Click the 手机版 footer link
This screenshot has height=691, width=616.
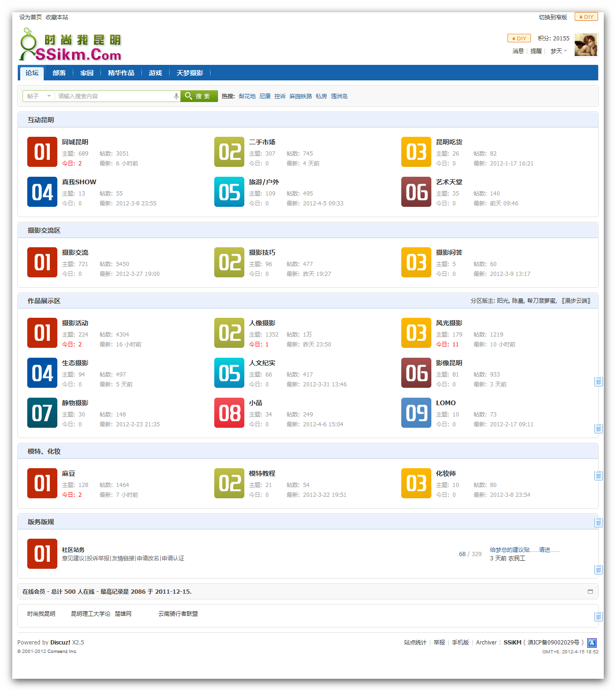[x=460, y=642]
